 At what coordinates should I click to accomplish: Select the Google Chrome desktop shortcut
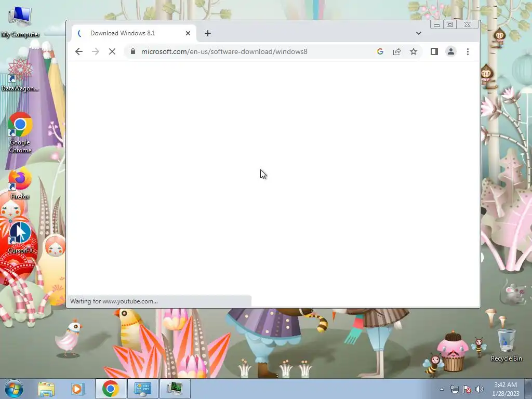[x=20, y=133]
